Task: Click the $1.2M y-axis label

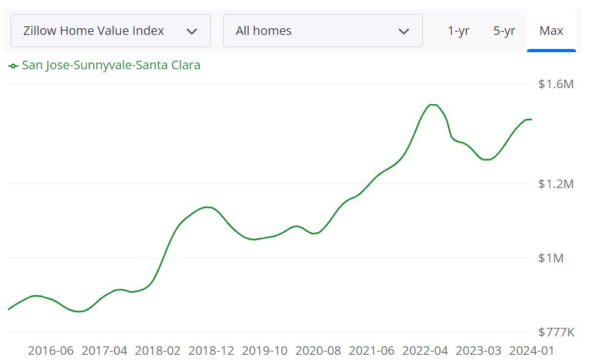Action: tap(556, 184)
